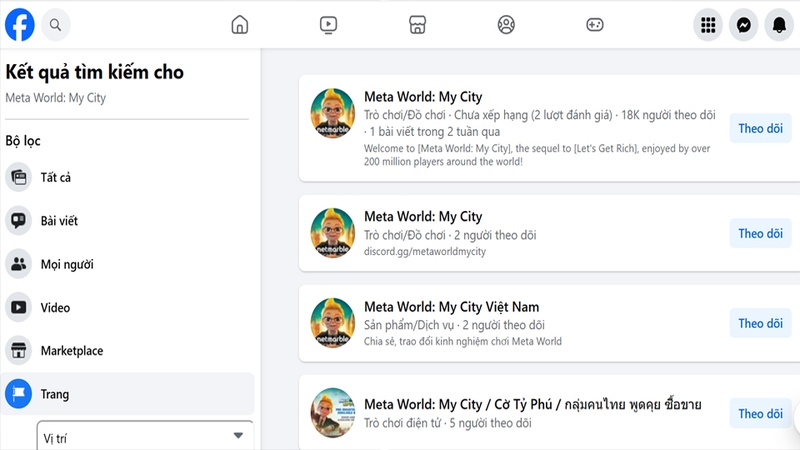
Task: Follow the 18K-follower Meta World: My City page
Action: [x=760, y=128]
